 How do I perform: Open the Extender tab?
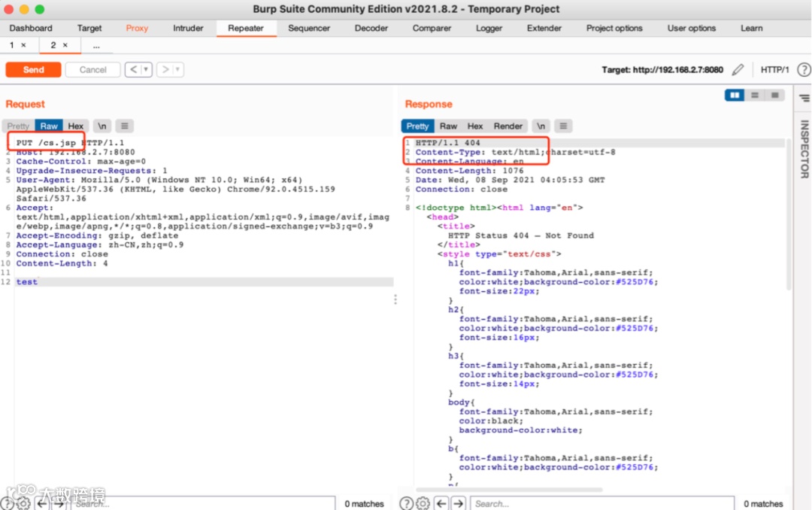click(x=544, y=28)
